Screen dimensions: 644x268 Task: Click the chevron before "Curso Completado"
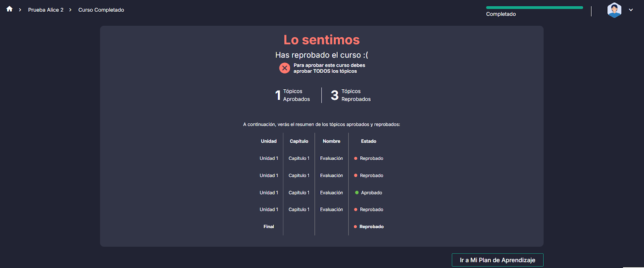tap(70, 10)
